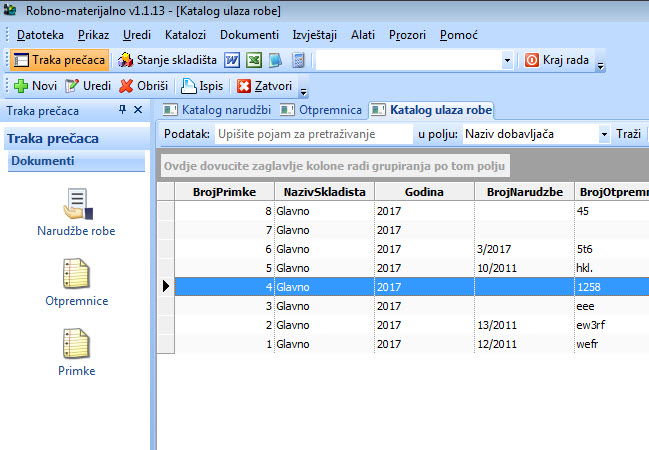Click the Traži search button
This screenshot has width=649, height=450.
tap(629, 133)
